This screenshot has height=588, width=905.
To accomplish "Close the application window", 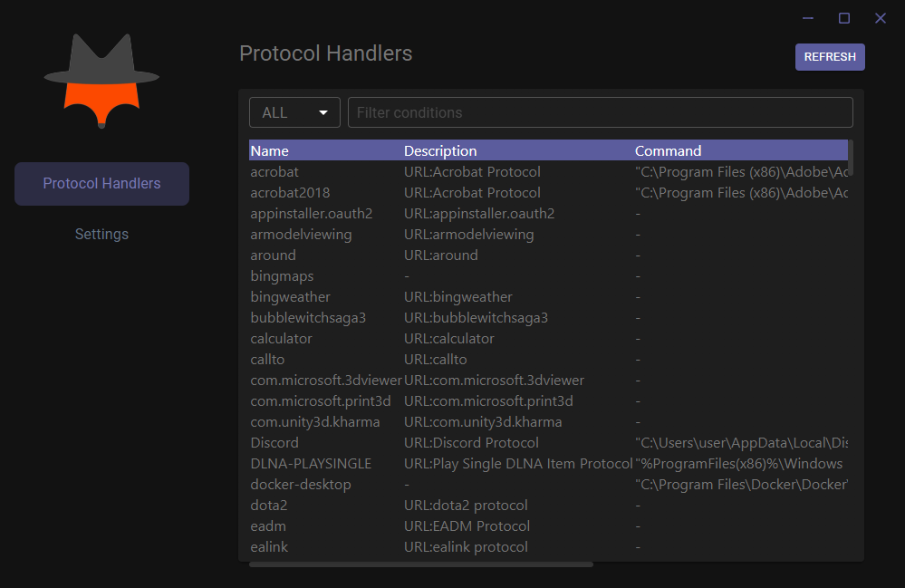I will tap(881, 18).
